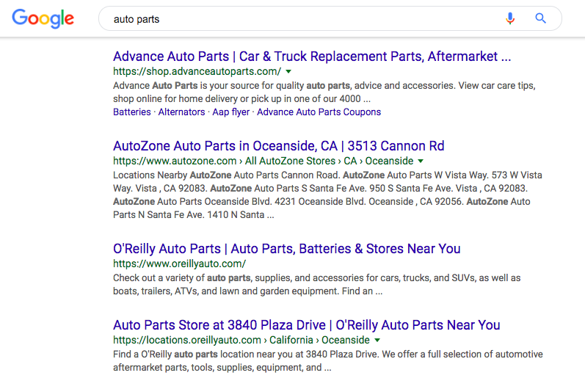Click the www.oreillyauto.com URL

179,264
